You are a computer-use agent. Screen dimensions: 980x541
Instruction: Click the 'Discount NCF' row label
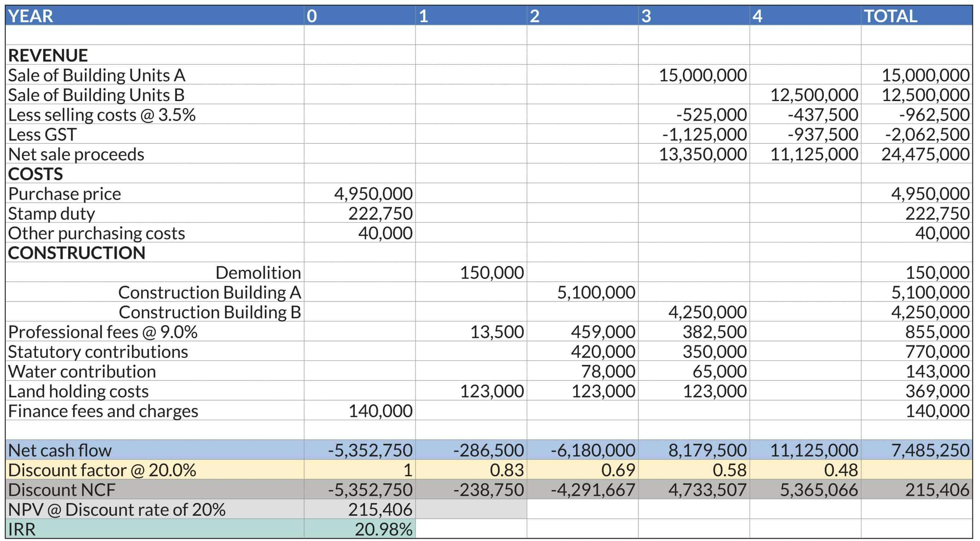(x=62, y=490)
